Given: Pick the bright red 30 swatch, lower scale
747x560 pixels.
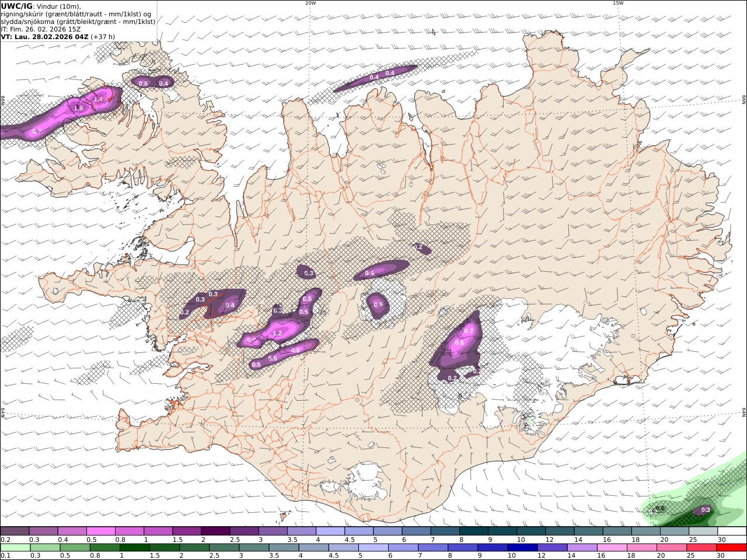Looking at the screenshot, I should (x=731, y=547).
